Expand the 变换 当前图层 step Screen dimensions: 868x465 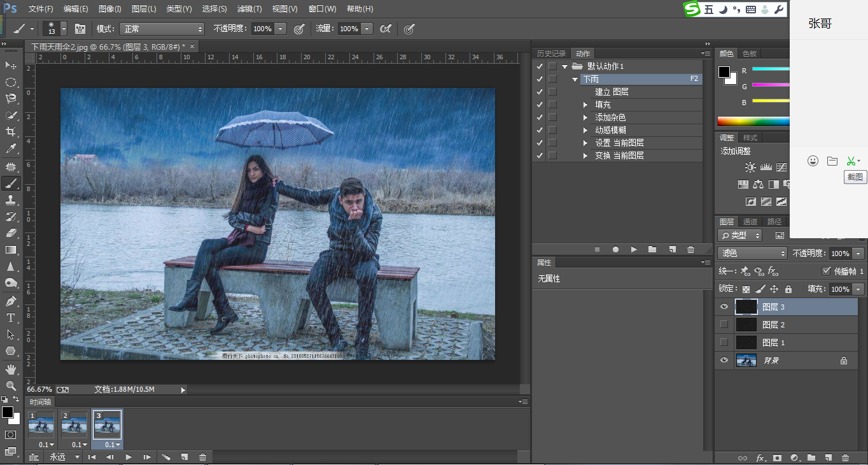point(585,155)
